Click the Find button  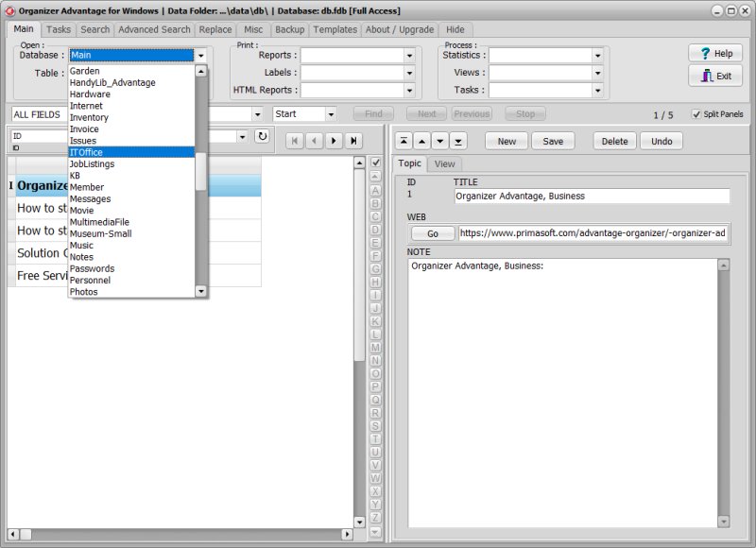point(373,113)
